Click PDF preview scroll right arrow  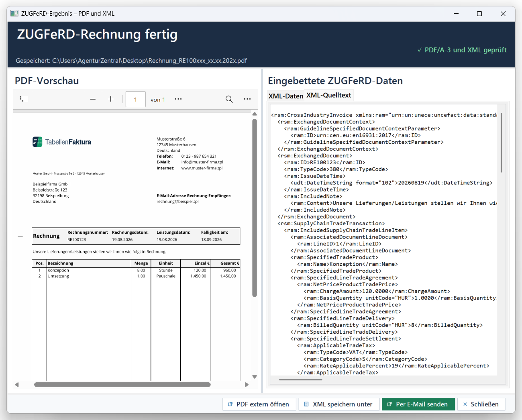(247, 385)
